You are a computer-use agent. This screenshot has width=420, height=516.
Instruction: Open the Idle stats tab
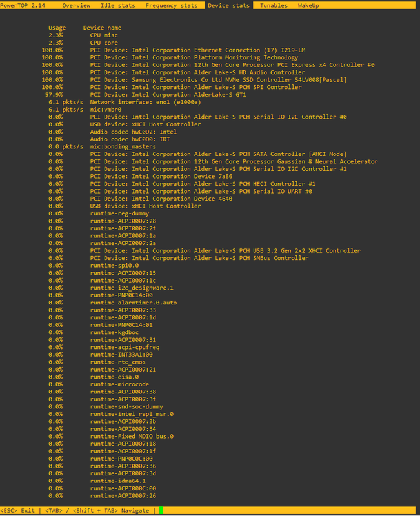tap(117, 5)
